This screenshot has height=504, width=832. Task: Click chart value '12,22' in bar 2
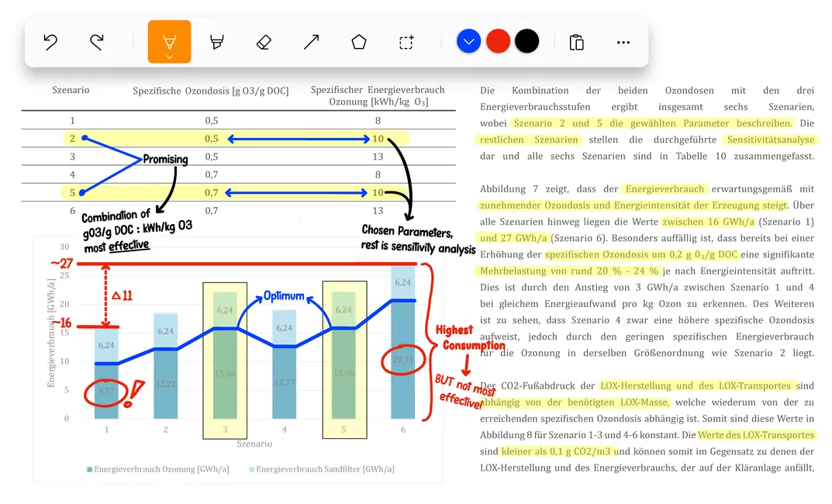(166, 384)
